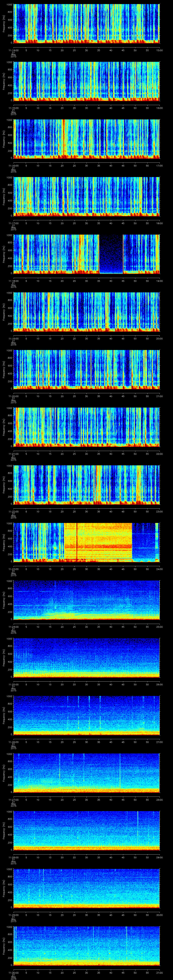The image size is (173, 980).
Task: Click the "19:00" end time label
Action: [x=159, y=281]
